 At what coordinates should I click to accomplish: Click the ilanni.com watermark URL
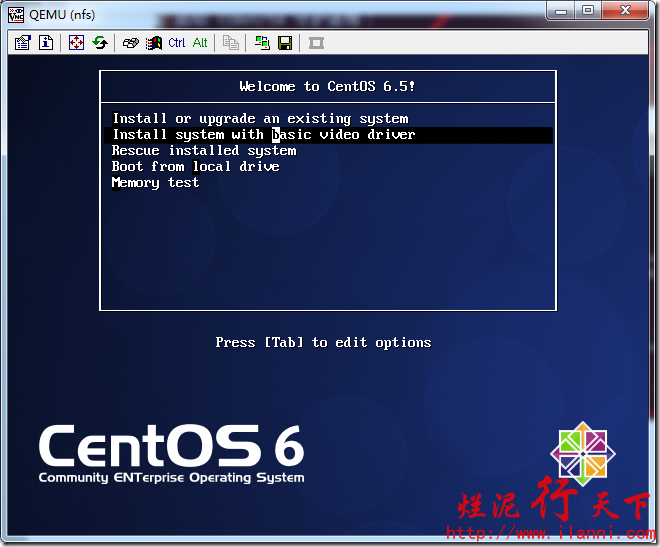pyautogui.click(x=548, y=534)
